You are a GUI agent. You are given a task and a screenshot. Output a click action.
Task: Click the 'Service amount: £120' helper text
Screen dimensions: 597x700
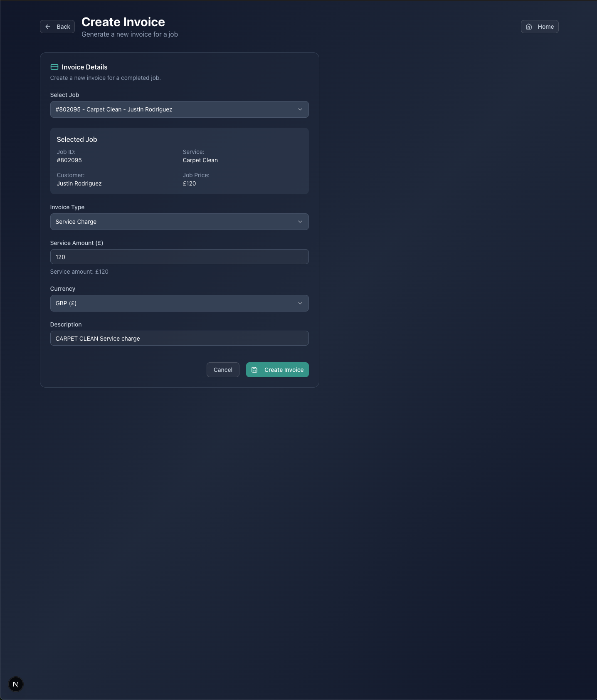coord(79,272)
